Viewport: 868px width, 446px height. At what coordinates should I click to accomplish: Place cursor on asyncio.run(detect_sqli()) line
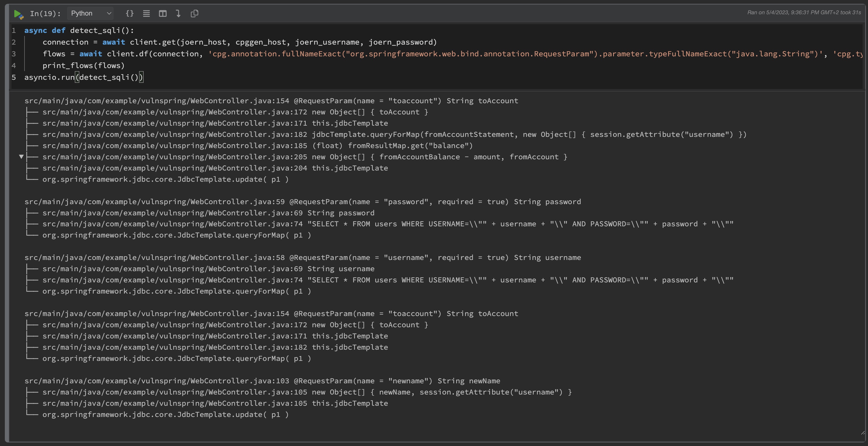click(84, 77)
